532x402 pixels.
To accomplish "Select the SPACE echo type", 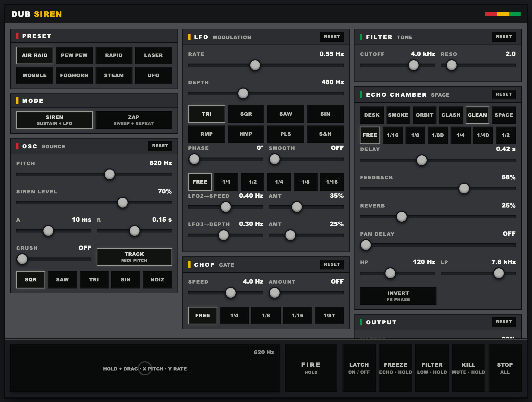I will (x=504, y=115).
